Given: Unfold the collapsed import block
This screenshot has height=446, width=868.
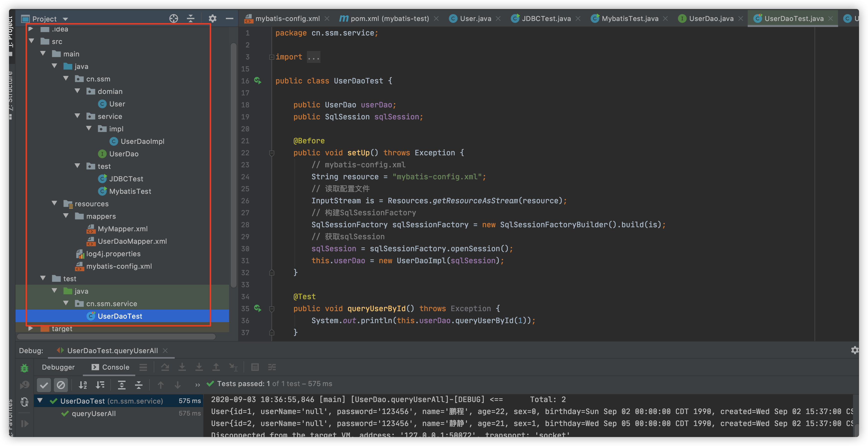Looking at the screenshot, I should tap(272, 57).
